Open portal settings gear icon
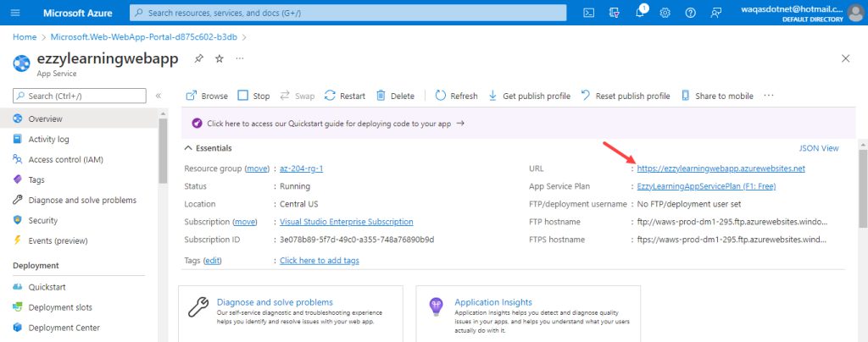Image resolution: width=868 pixels, height=342 pixels. click(x=665, y=13)
